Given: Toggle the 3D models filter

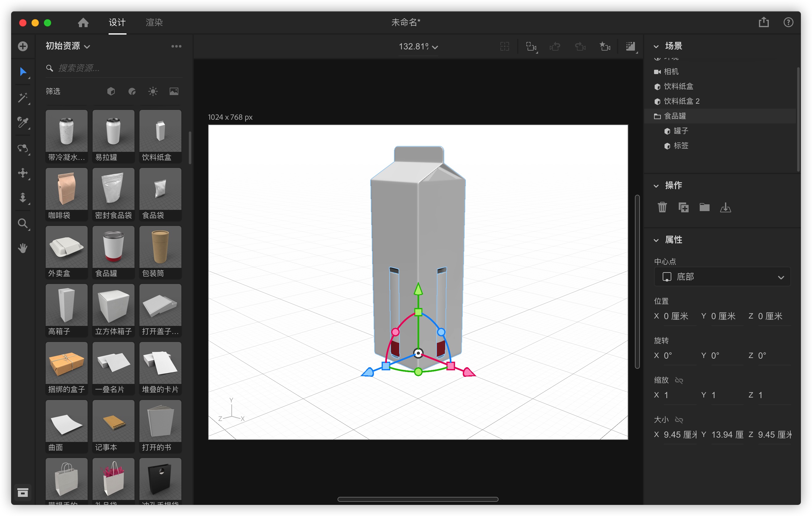Looking at the screenshot, I should pos(111,91).
